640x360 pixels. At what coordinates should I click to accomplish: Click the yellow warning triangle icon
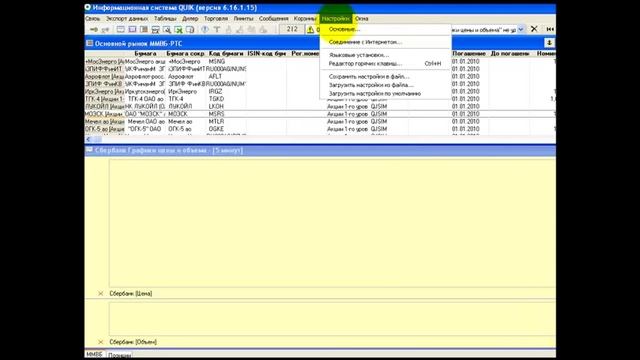click(311, 29)
